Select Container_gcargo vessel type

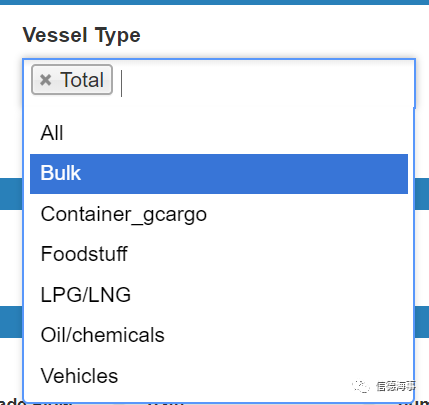(x=219, y=214)
